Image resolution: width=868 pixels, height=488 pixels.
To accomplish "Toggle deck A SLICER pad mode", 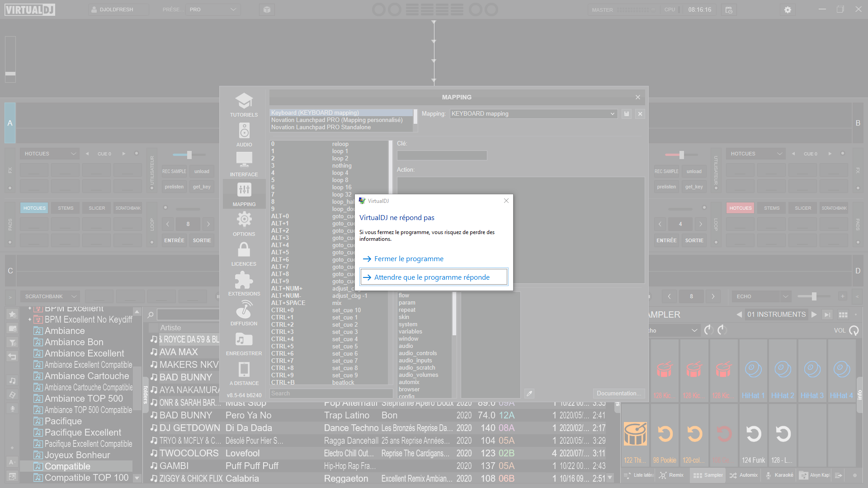I will (x=97, y=208).
